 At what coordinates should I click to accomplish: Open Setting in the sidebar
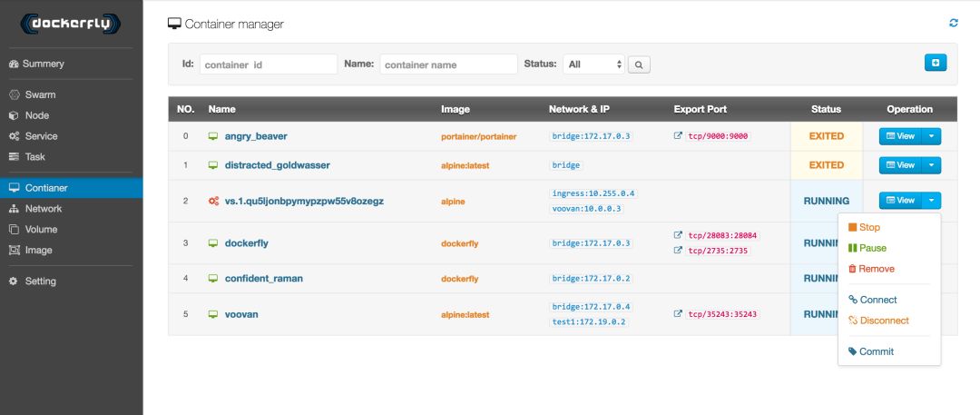[x=40, y=282]
